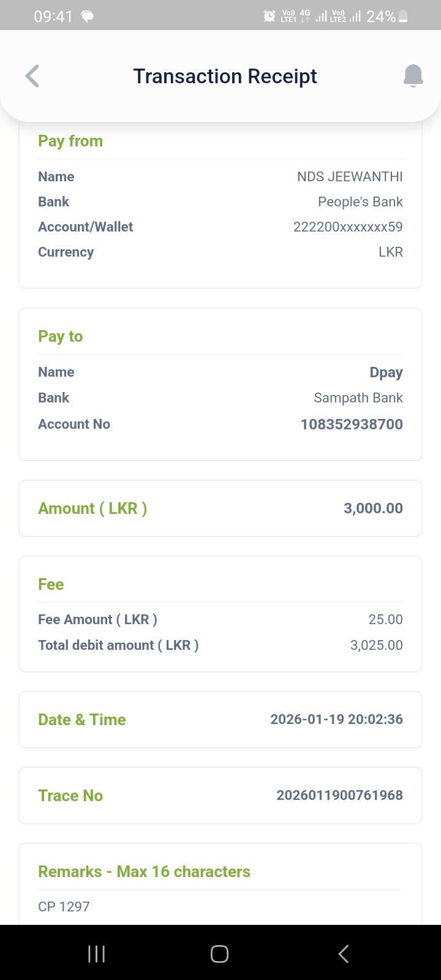The image size is (441, 980).
Task: Tap the alarm icon in status bar
Action: click(x=269, y=17)
